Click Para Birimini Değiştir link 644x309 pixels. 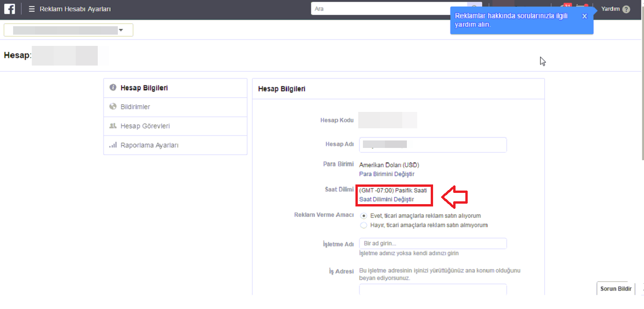pos(387,174)
